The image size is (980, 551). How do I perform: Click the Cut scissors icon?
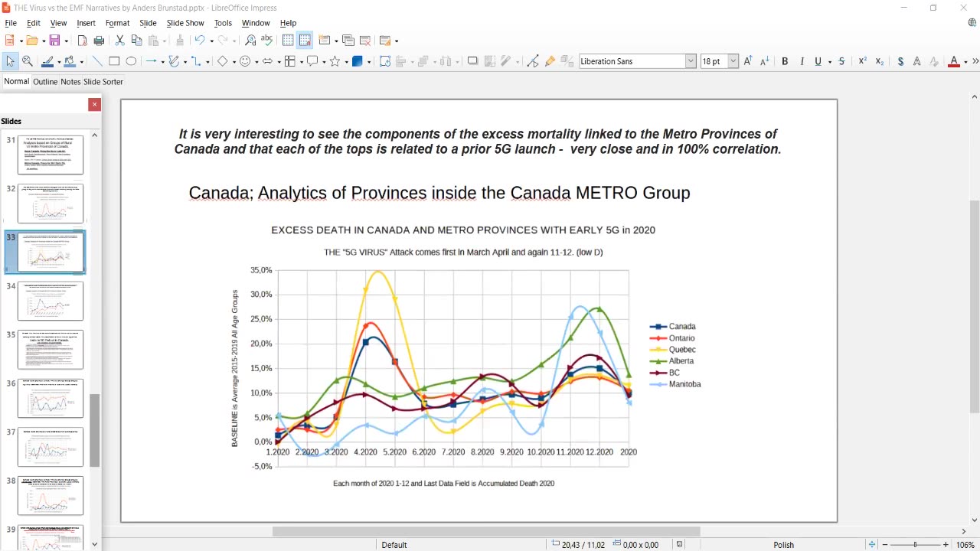coord(120,41)
